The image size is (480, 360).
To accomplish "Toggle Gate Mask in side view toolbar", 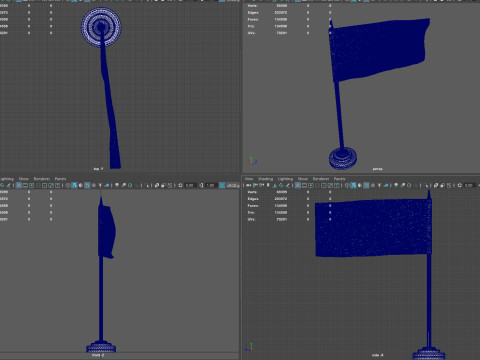I will click(x=317, y=185).
